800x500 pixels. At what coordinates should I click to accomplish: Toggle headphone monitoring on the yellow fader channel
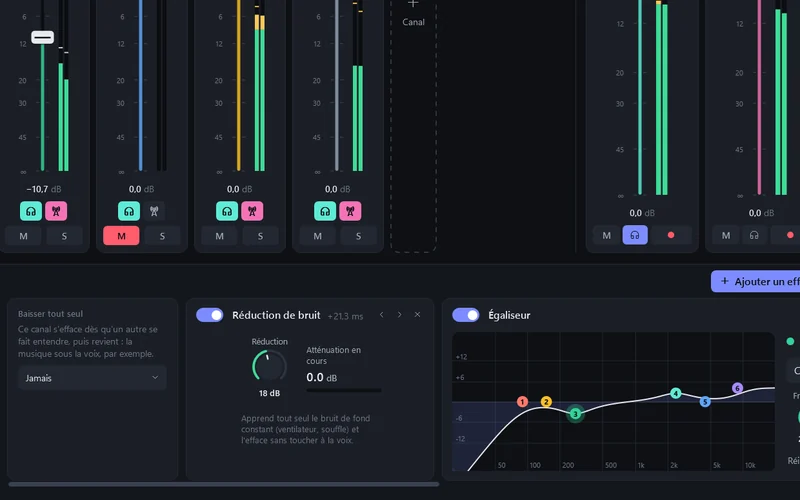pyautogui.click(x=227, y=211)
